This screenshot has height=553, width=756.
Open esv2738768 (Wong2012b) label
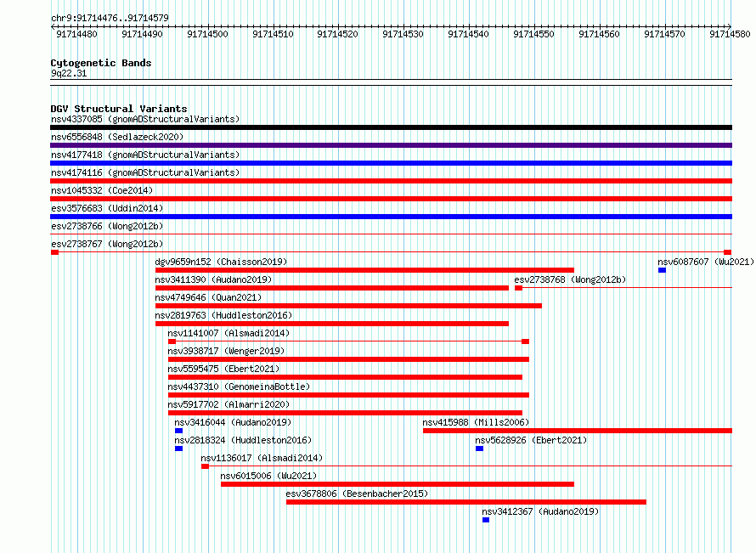(570, 279)
